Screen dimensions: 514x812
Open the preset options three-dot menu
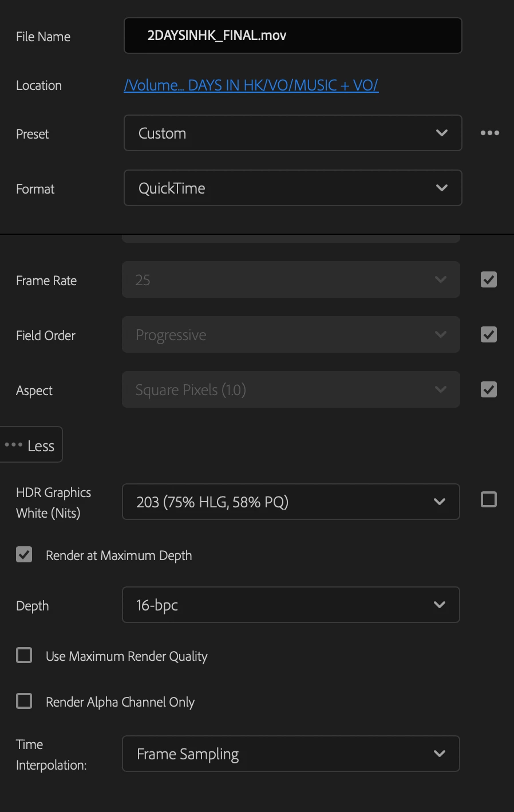click(x=489, y=133)
